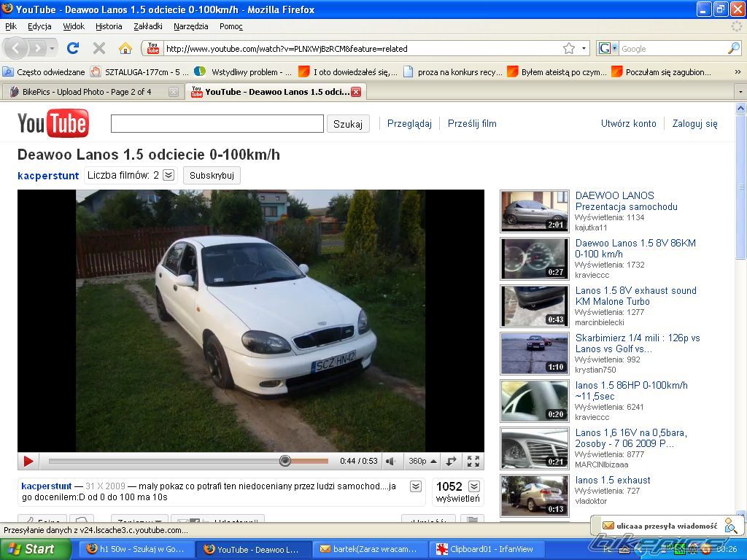The image size is (747, 560).
Task: Bookmark this page with the star icon
Action: pyautogui.click(x=569, y=48)
